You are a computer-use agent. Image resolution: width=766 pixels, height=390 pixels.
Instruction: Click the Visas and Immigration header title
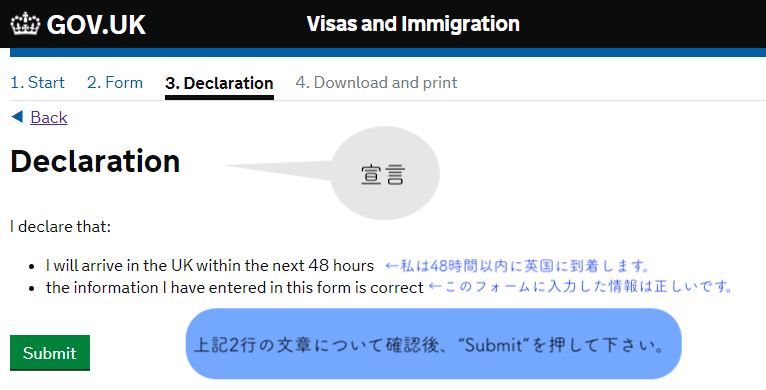click(x=413, y=23)
